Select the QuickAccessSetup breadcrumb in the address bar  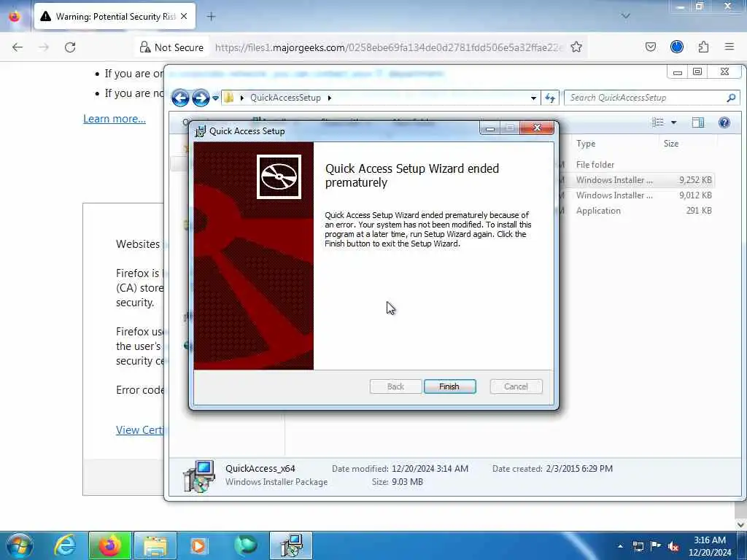pos(285,98)
